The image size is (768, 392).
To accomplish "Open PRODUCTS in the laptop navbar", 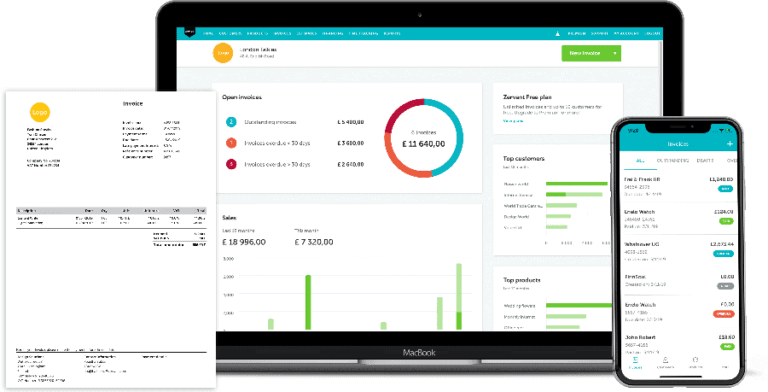I will tap(258, 33).
